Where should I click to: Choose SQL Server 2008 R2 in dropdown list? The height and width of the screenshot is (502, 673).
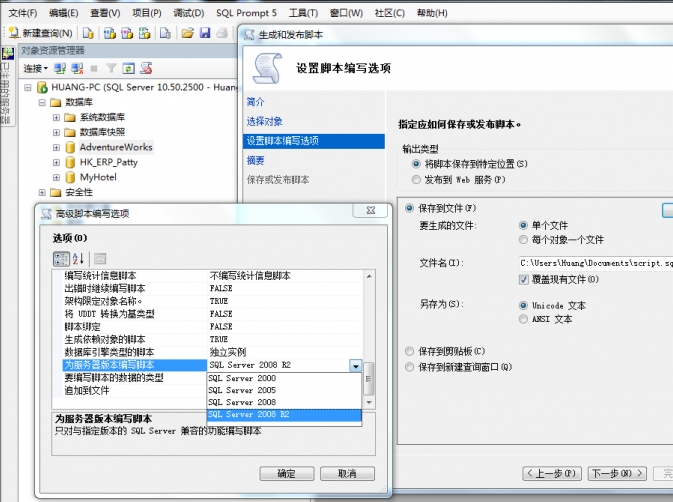pyautogui.click(x=284, y=414)
